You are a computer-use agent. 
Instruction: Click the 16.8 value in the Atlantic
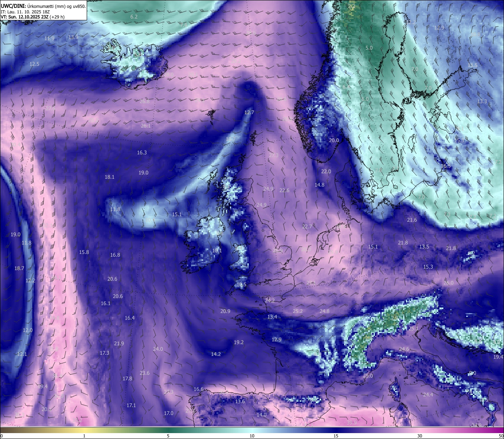coord(115,255)
